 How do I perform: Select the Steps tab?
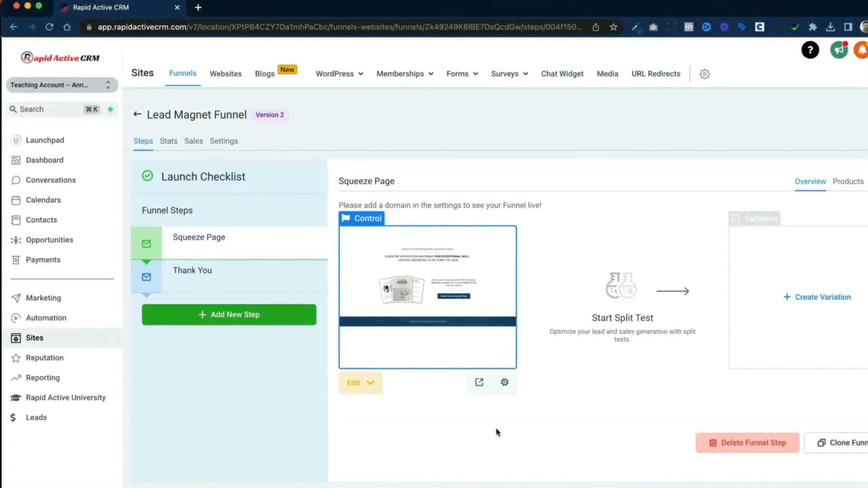143,141
